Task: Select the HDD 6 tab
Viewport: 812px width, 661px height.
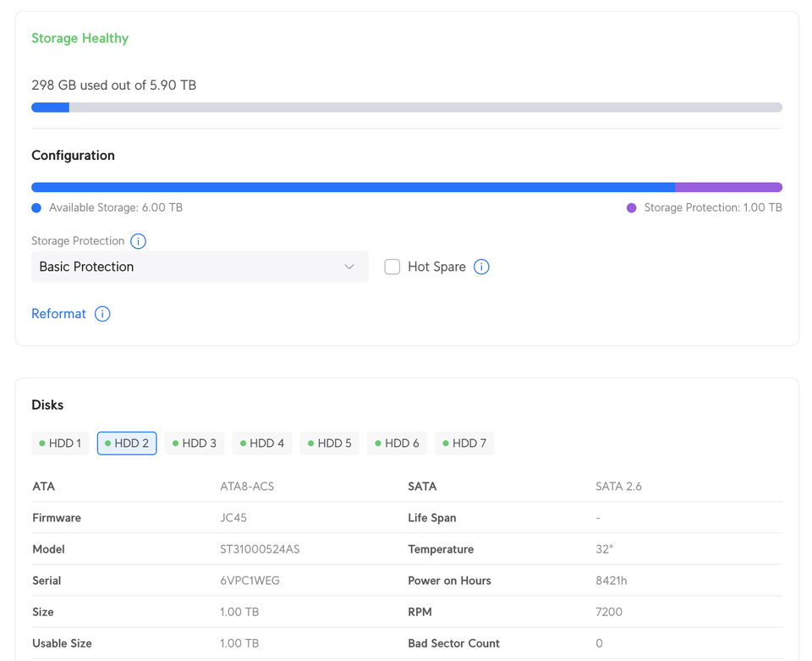Action: pyautogui.click(x=398, y=443)
